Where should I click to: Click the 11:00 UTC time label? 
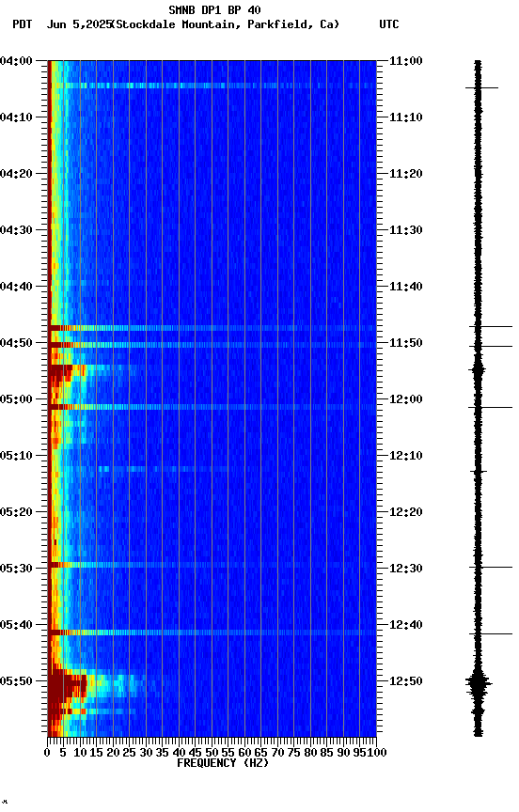point(405,61)
